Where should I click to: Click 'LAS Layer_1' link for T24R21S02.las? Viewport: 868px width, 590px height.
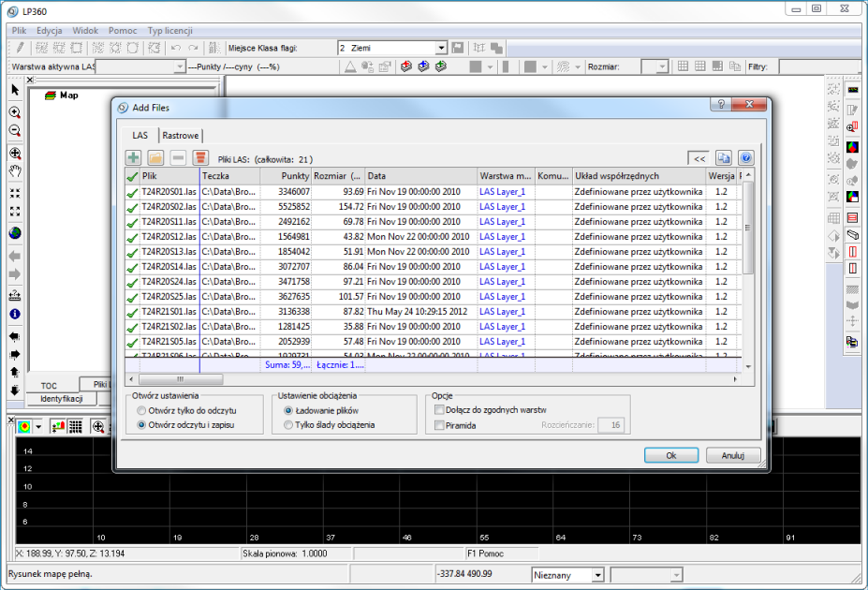pyautogui.click(x=502, y=327)
